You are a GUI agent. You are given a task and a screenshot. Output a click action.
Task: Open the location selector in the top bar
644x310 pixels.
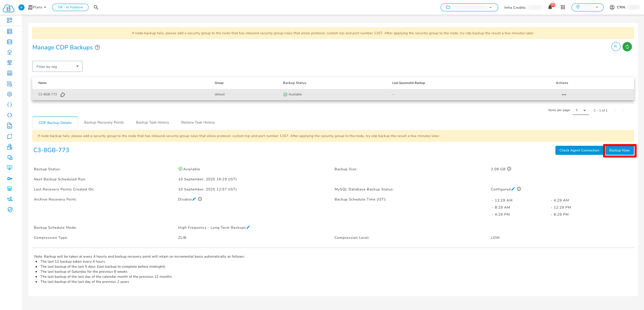point(587,7)
